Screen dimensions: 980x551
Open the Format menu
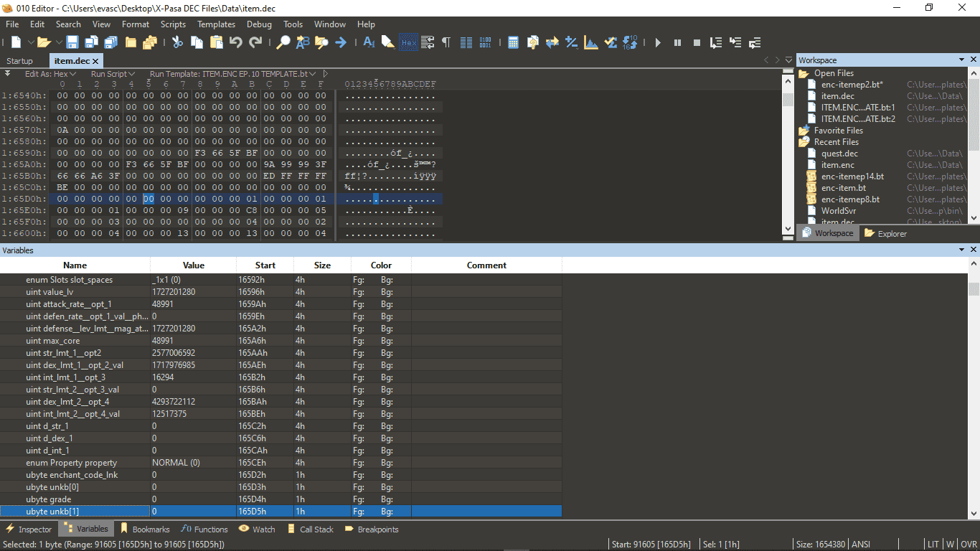pyautogui.click(x=136, y=24)
